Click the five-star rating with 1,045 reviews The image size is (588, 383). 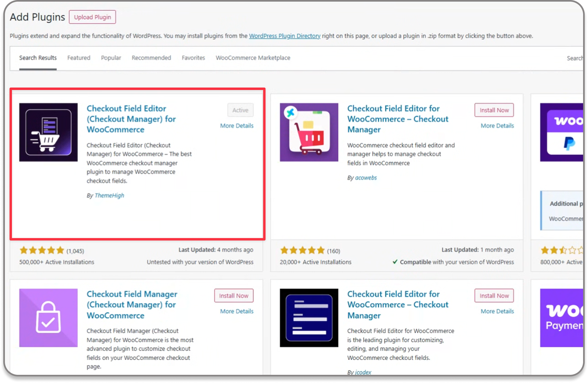42,250
